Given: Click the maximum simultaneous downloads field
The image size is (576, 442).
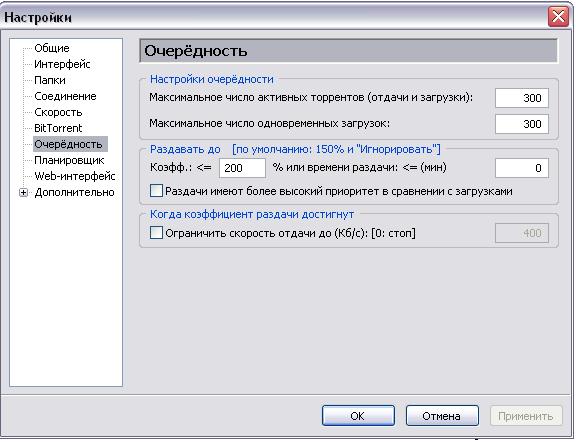Looking at the screenshot, I should [x=522, y=124].
